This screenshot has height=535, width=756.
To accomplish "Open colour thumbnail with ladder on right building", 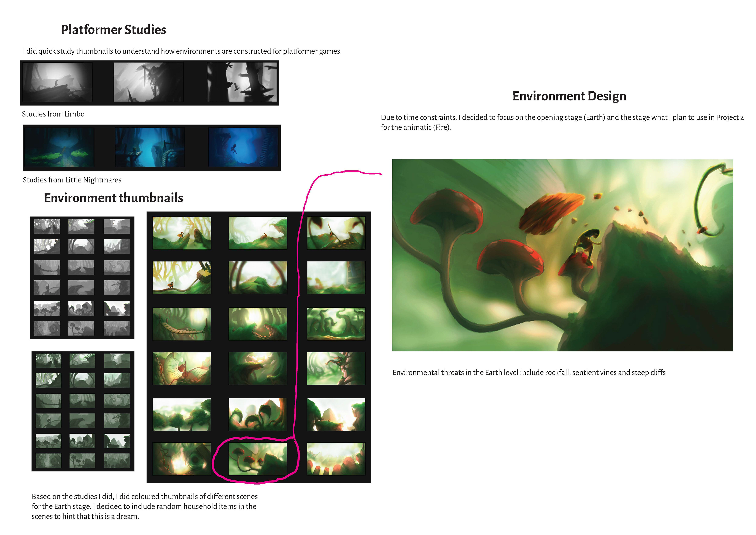I will pos(336,278).
